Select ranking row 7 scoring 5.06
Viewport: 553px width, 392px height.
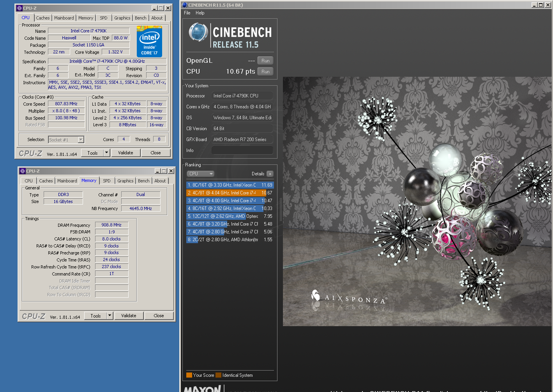230,232
